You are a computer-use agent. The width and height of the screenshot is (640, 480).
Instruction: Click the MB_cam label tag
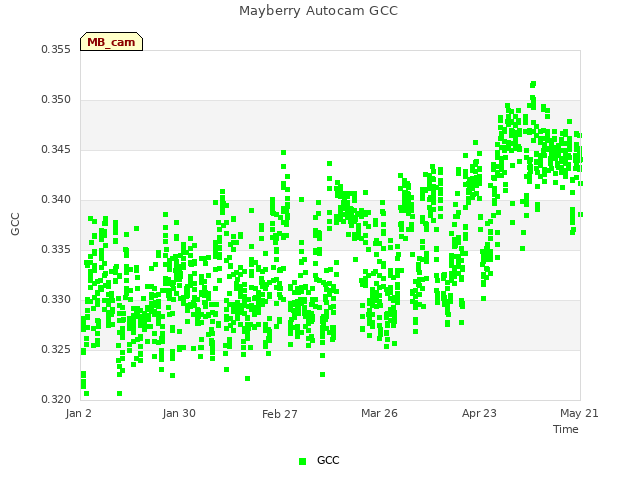(111, 42)
